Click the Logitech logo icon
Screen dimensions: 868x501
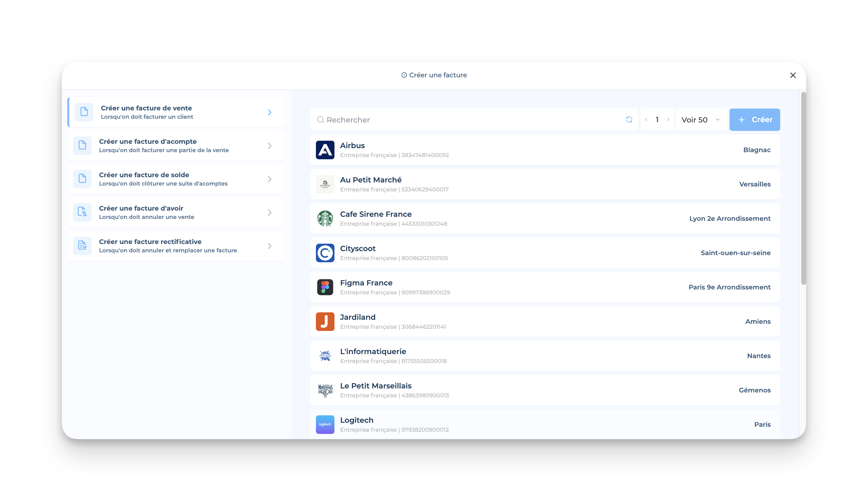pos(325,424)
